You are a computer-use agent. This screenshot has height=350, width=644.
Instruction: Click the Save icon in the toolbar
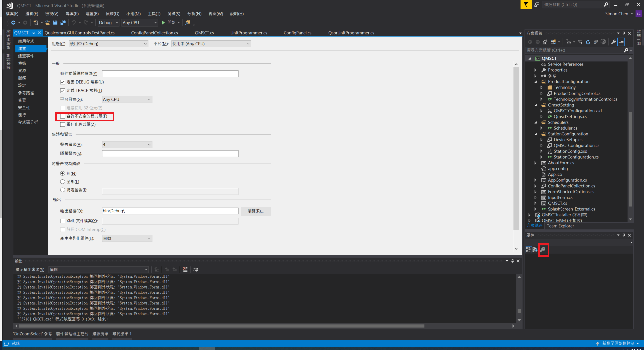[55, 23]
